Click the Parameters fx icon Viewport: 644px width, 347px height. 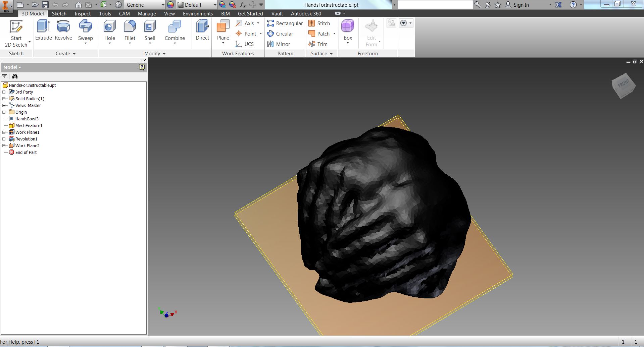point(243,5)
